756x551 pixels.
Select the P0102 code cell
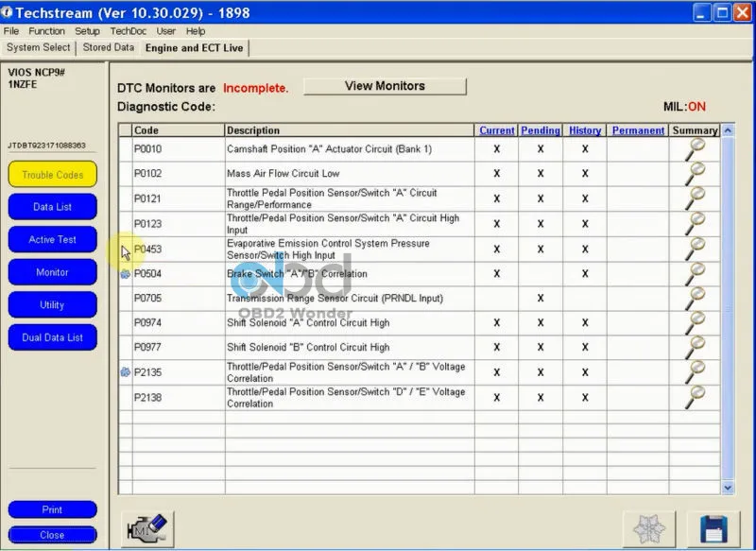tap(178, 174)
